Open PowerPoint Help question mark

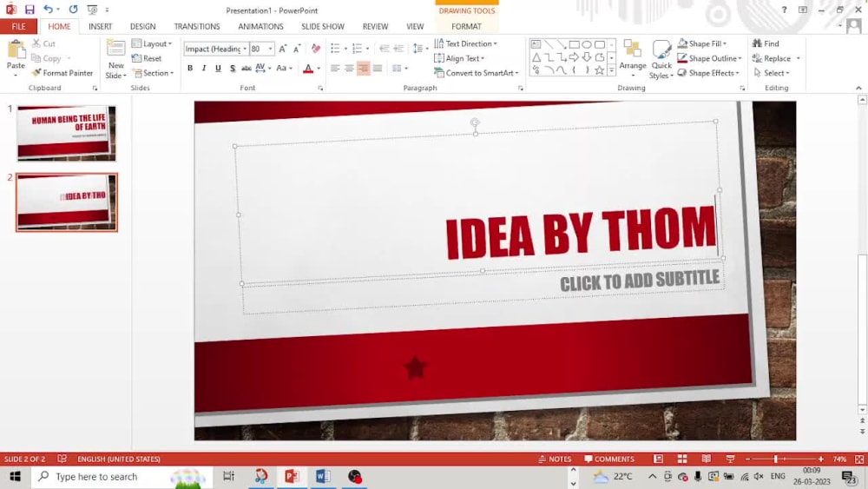click(x=784, y=10)
